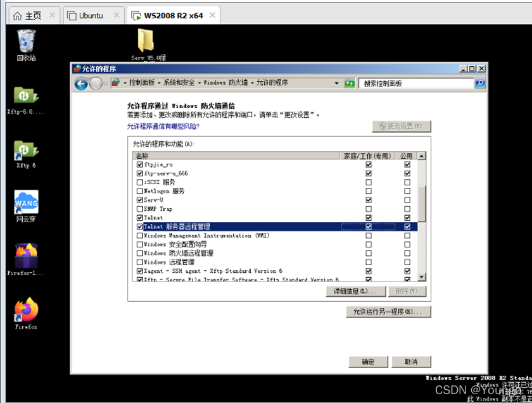
Task: Expand the Windows 防火墙 breadcrumb arrow
Action: [x=252, y=83]
